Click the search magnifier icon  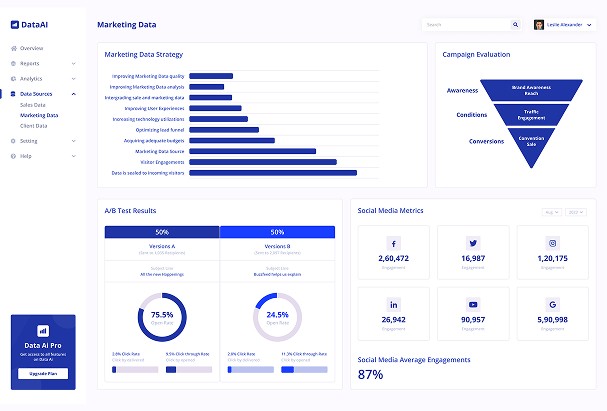point(515,24)
